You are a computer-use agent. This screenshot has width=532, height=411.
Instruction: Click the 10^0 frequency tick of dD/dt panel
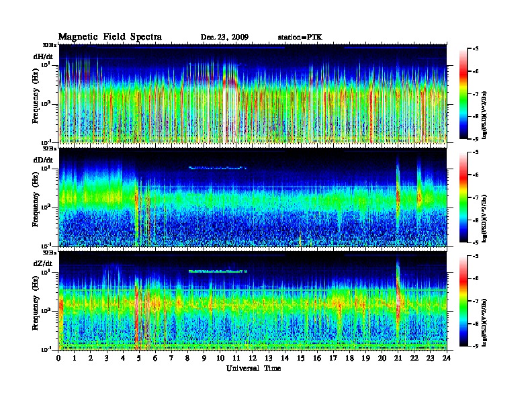tap(46, 207)
